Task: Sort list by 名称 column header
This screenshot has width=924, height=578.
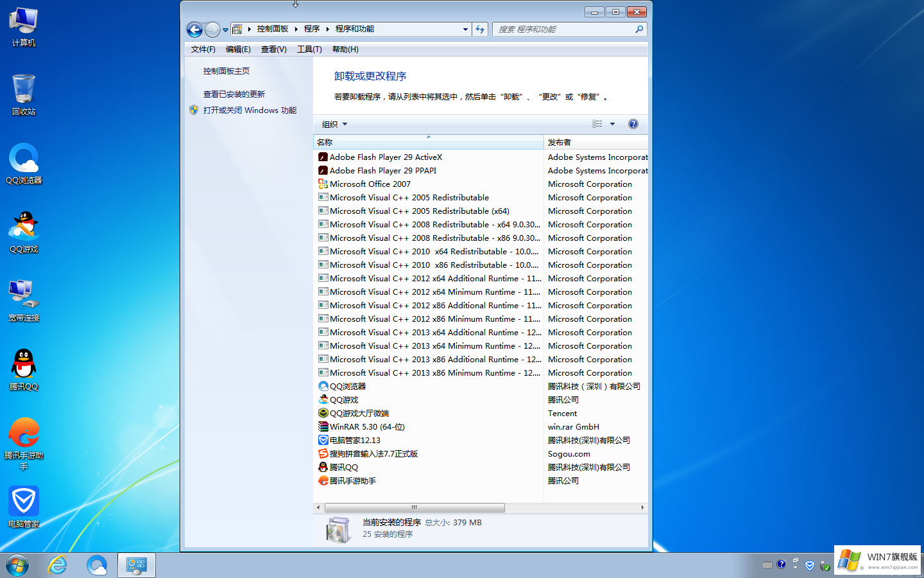Action: pyautogui.click(x=428, y=142)
